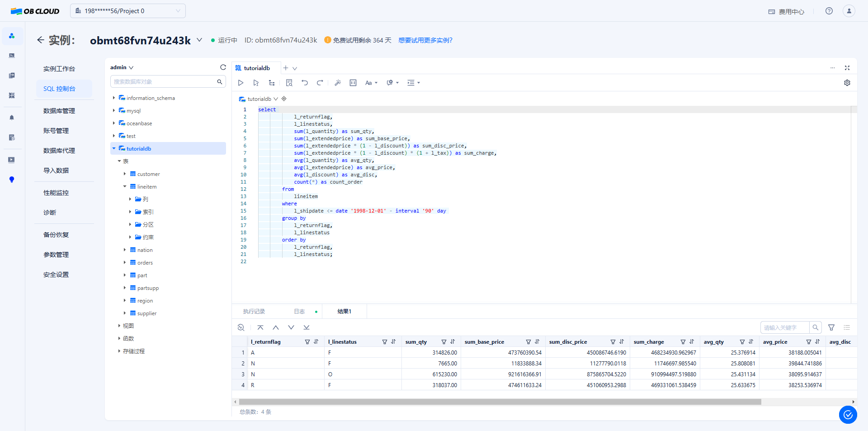Image resolution: width=868 pixels, height=431 pixels.
Task: Collapse the lineitem table node
Action: click(125, 187)
